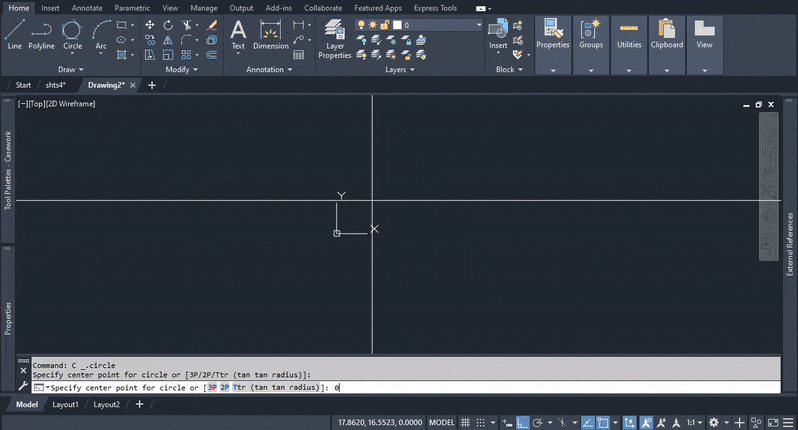The width and height of the screenshot is (798, 430).
Task: Select the Copy tool icon
Action: (x=150, y=40)
